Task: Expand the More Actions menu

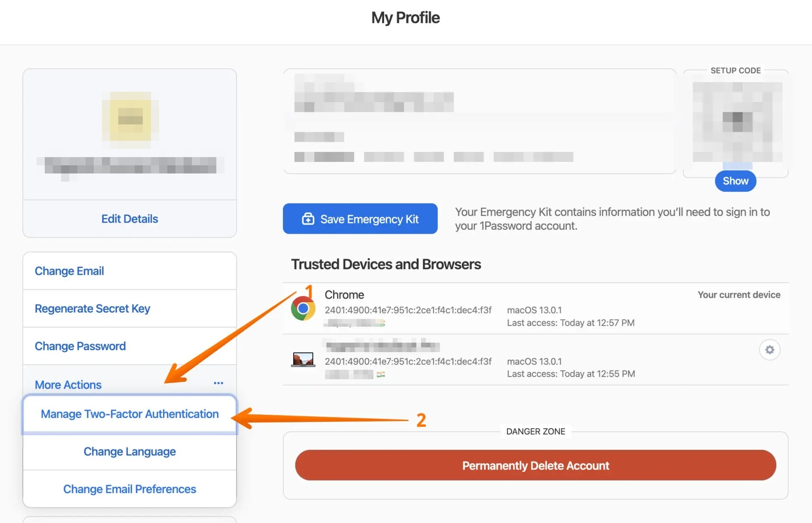Action: [x=68, y=384]
